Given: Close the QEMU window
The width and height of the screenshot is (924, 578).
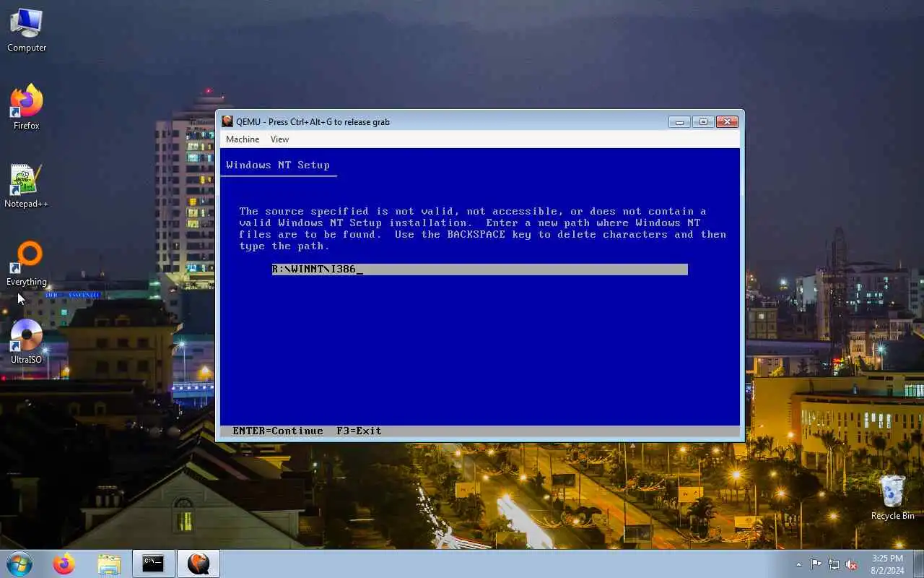Looking at the screenshot, I should click(727, 122).
